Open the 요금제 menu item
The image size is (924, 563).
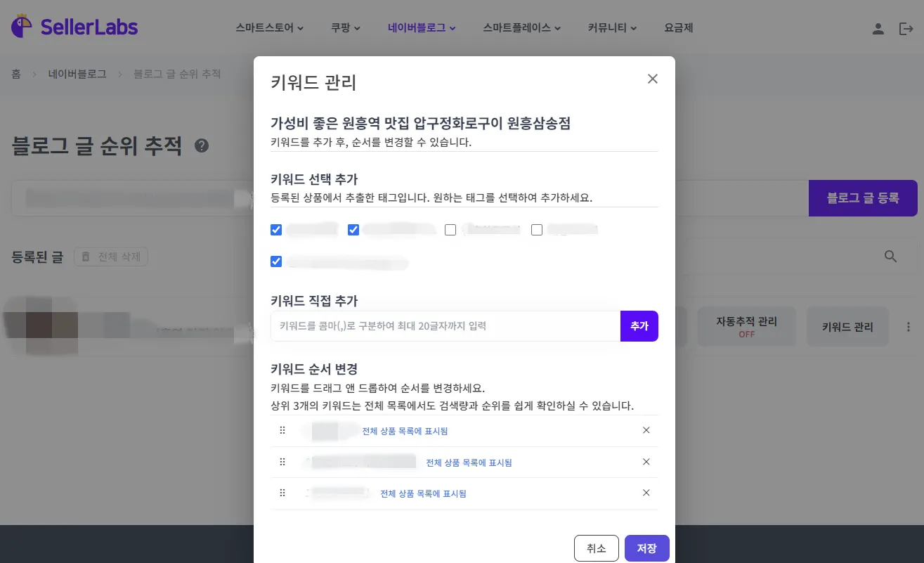click(x=679, y=29)
